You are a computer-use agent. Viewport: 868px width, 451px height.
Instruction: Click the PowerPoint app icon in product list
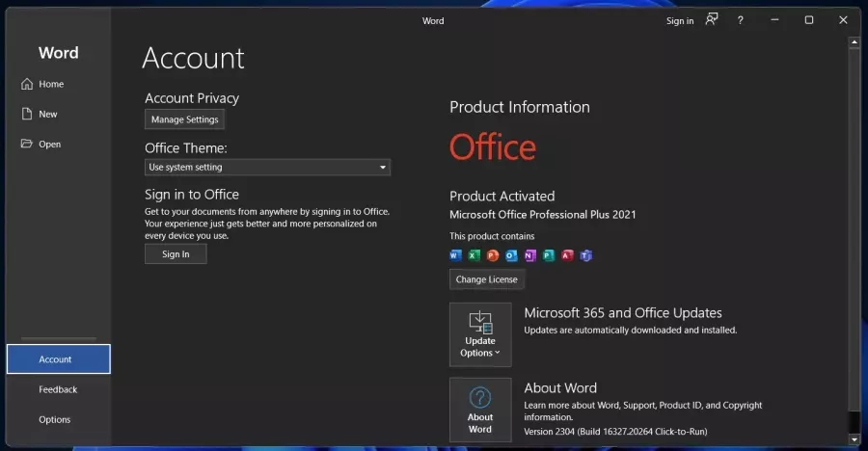pyautogui.click(x=493, y=255)
